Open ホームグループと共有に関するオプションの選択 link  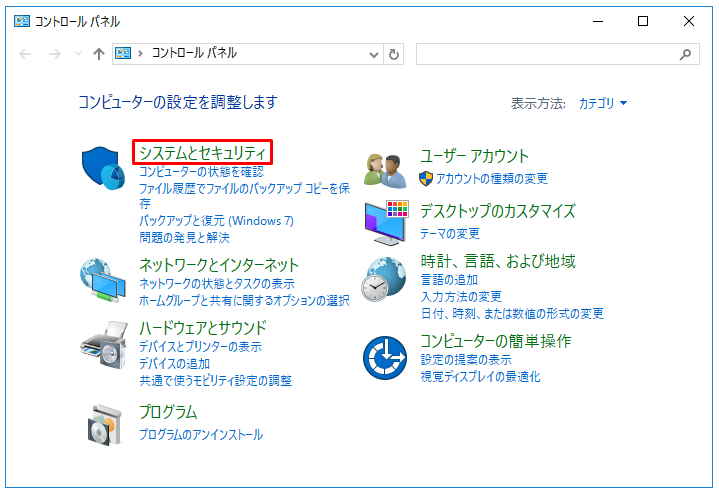(244, 300)
